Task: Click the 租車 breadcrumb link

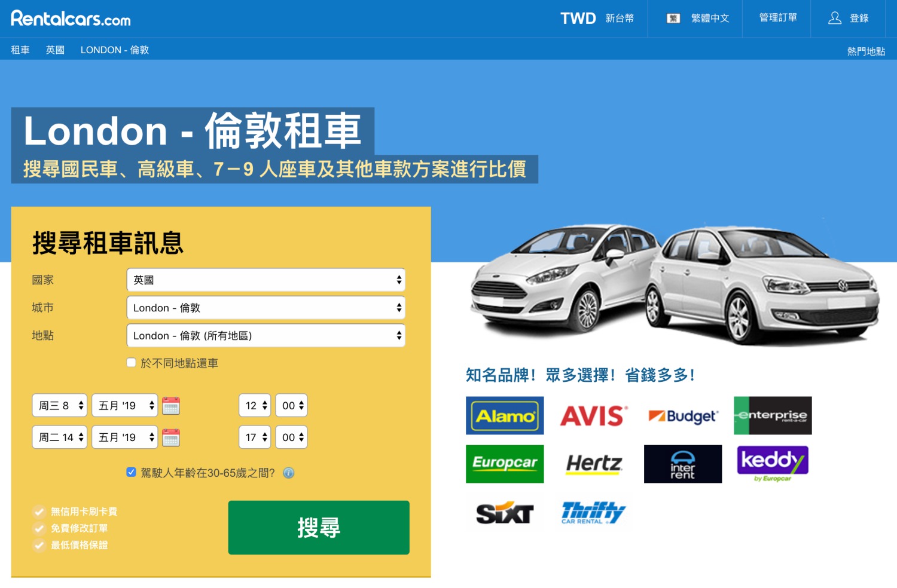Action: click(20, 50)
